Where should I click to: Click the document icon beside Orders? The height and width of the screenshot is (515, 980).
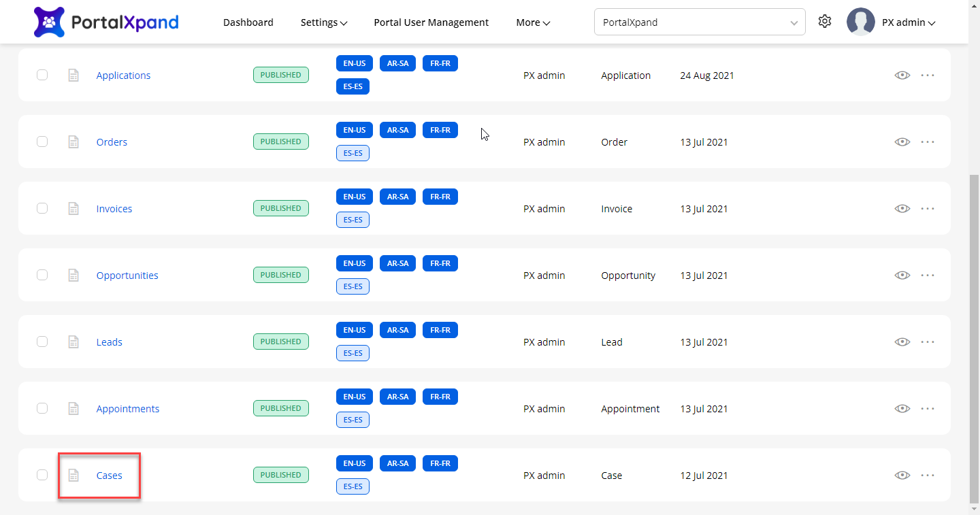click(73, 142)
